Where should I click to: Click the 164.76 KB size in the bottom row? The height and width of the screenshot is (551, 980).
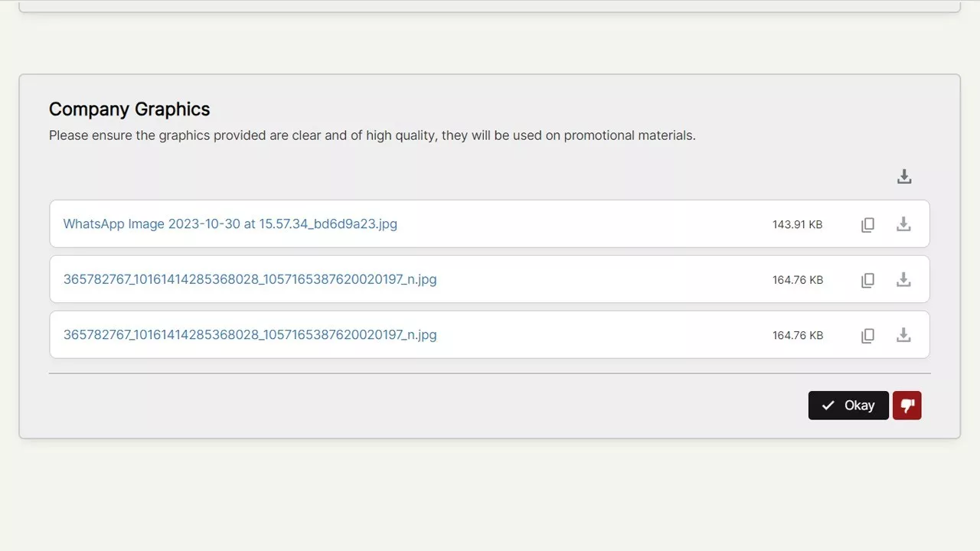click(x=797, y=335)
